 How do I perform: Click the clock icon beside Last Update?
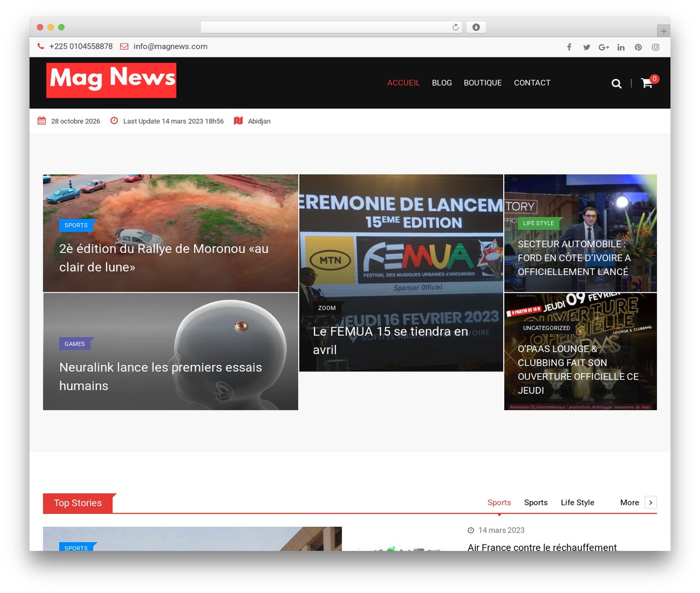114,121
